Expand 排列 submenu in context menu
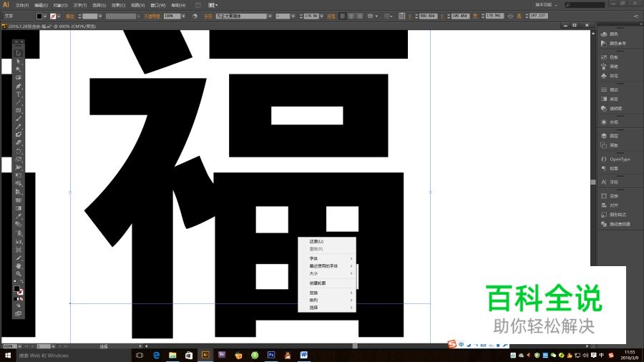Viewport: 644px width, 362px height. click(x=327, y=300)
